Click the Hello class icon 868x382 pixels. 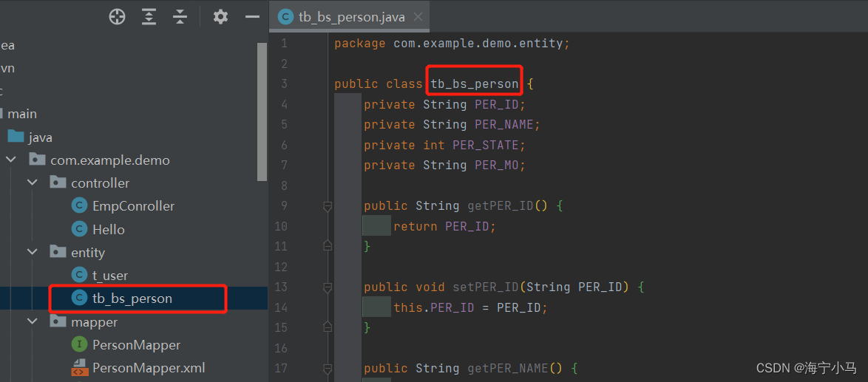(80, 229)
